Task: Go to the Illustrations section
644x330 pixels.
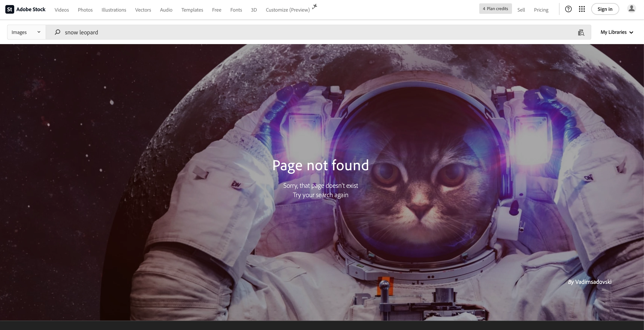Action: click(114, 10)
